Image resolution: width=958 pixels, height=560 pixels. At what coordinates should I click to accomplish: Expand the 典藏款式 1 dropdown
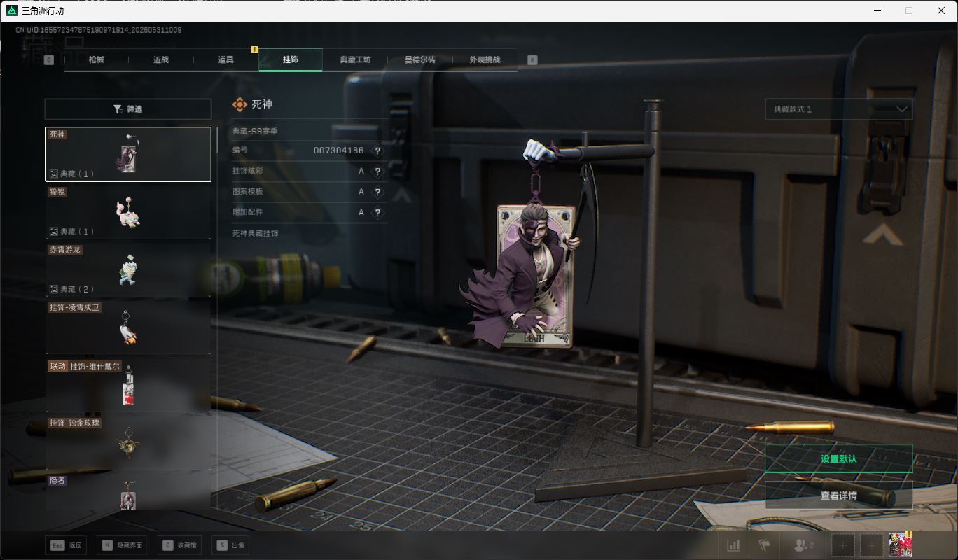pos(839,109)
